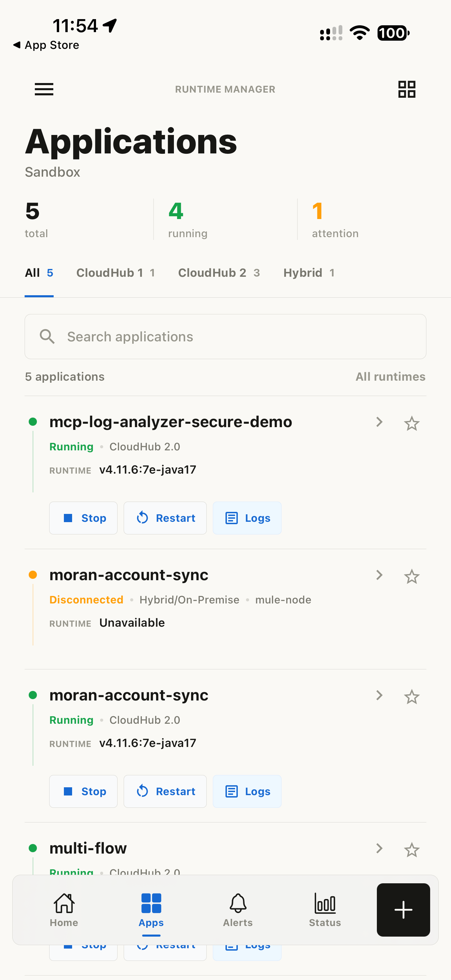The width and height of the screenshot is (451, 980).
Task: Open Running moran-account-sync chevron
Action: click(379, 695)
